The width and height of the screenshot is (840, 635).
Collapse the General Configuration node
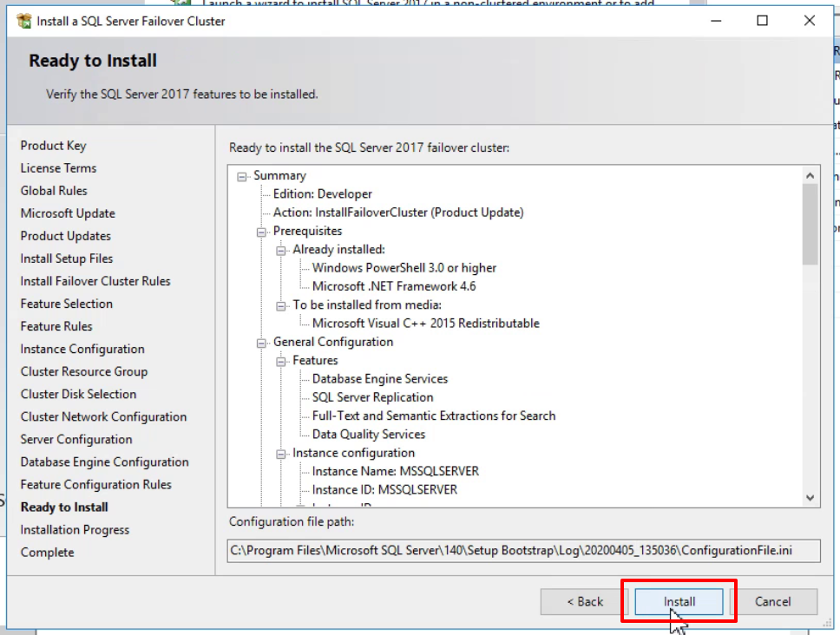261,343
